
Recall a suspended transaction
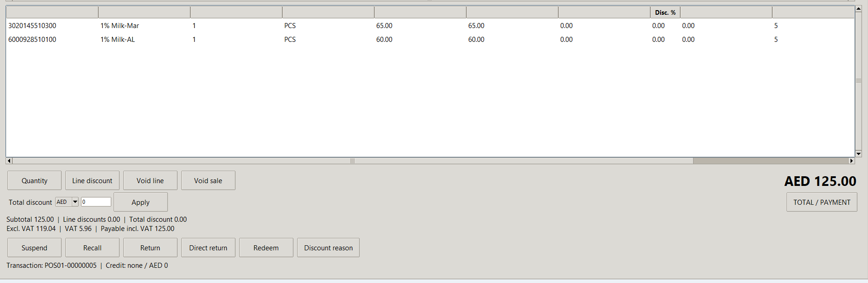pyautogui.click(x=92, y=248)
